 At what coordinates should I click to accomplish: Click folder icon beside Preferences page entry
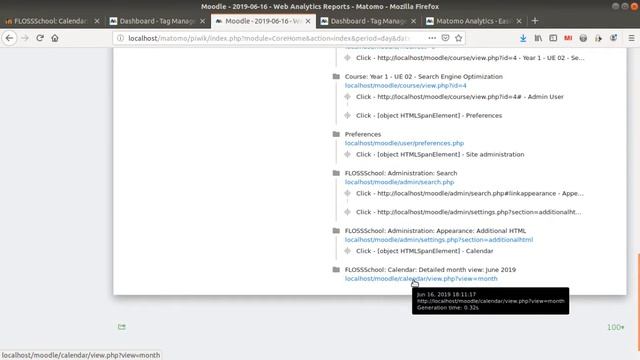(x=336, y=134)
